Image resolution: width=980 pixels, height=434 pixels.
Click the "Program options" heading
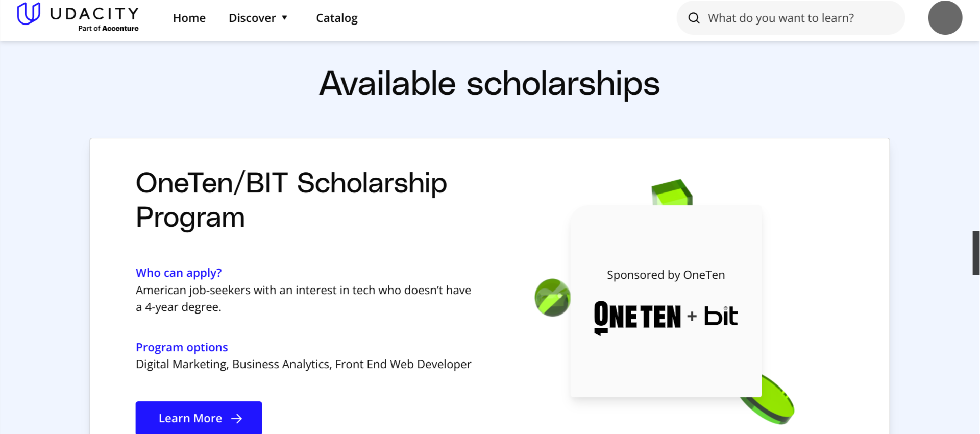click(x=182, y=347)
